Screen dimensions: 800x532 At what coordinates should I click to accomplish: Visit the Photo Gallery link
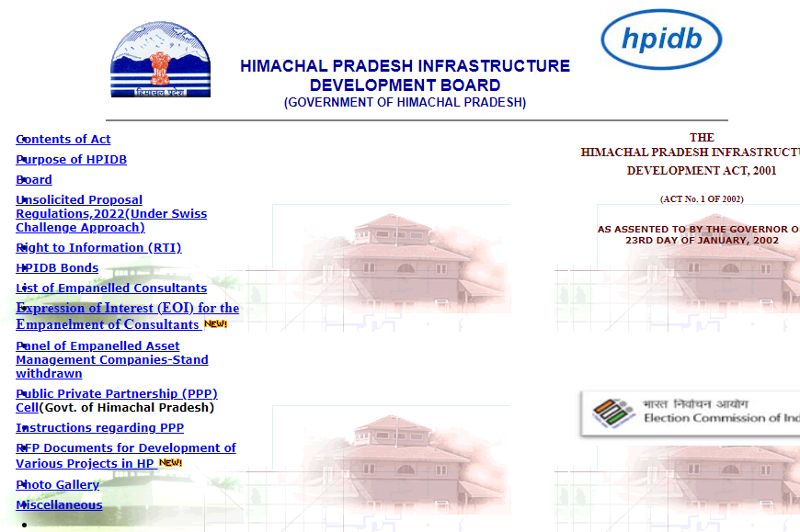[x=57, y=485]
